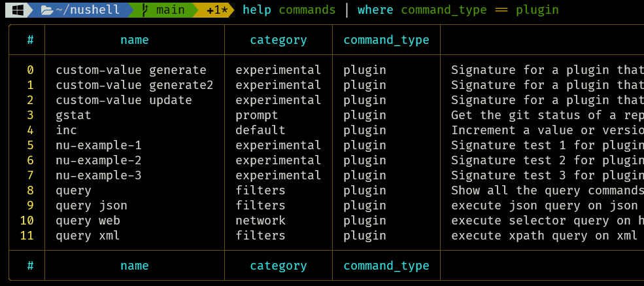This screenshot has height=286, width=644.
Task: Click the top # column header
Action: tap(30, 40)
